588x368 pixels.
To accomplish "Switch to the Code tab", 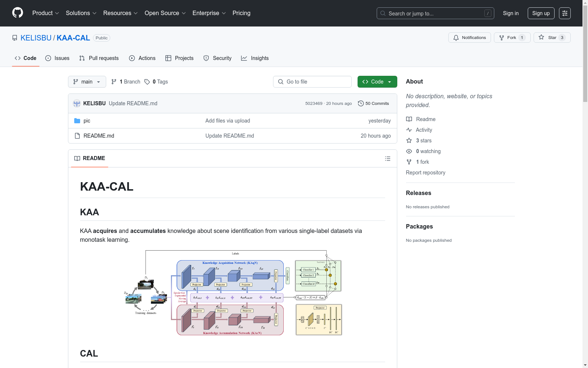I will [x=26, y=58].
